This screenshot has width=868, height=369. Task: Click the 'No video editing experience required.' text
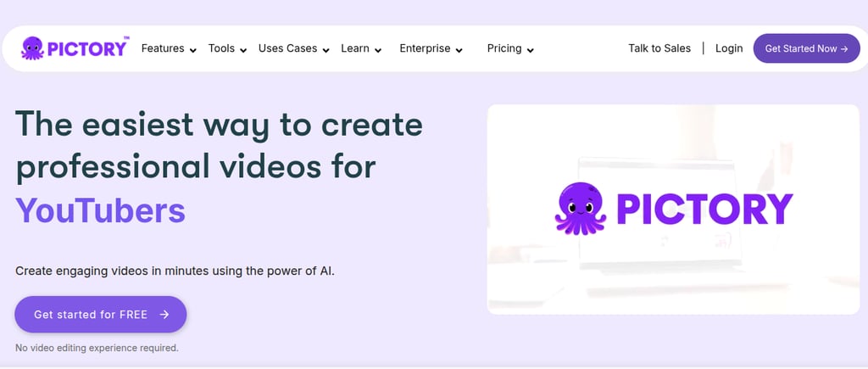(x=97, y=348)
